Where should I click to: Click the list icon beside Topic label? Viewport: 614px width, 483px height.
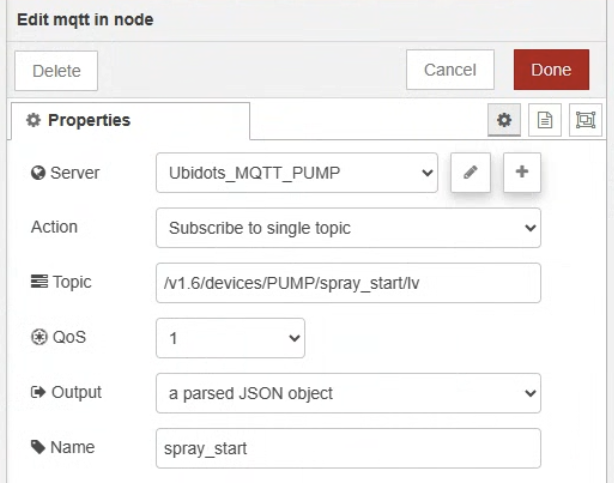(x=38, y=283)
